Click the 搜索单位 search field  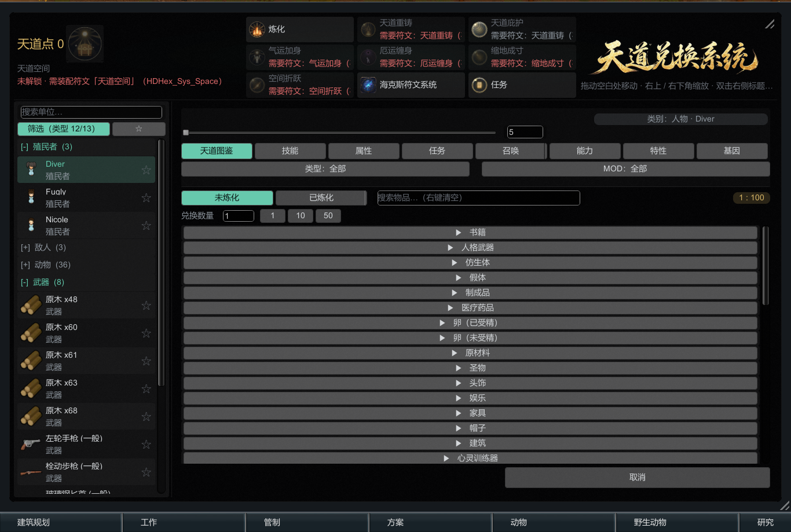point(91,112)
